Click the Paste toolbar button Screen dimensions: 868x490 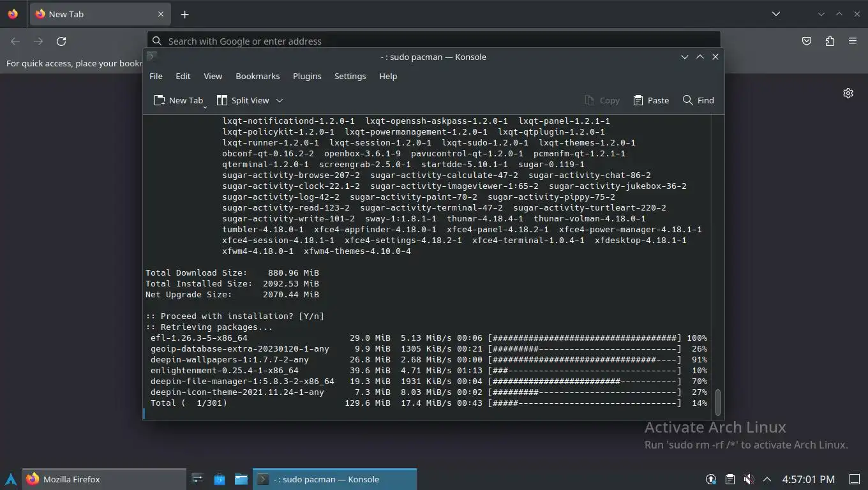click(x=651, y=100)
